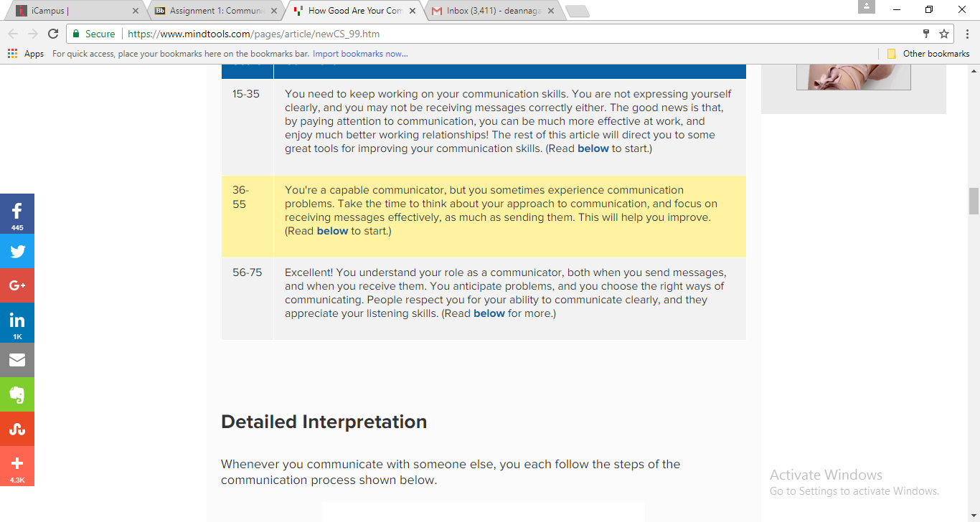Open Chrome menu three dots
The width and height of the screenshot is (980, 522).
[x=966, y=34]
